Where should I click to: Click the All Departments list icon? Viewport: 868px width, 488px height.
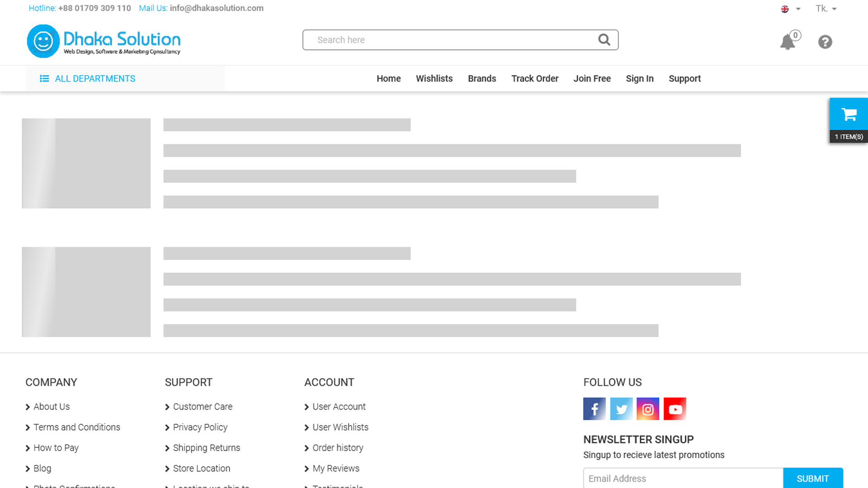coord(44,79)
